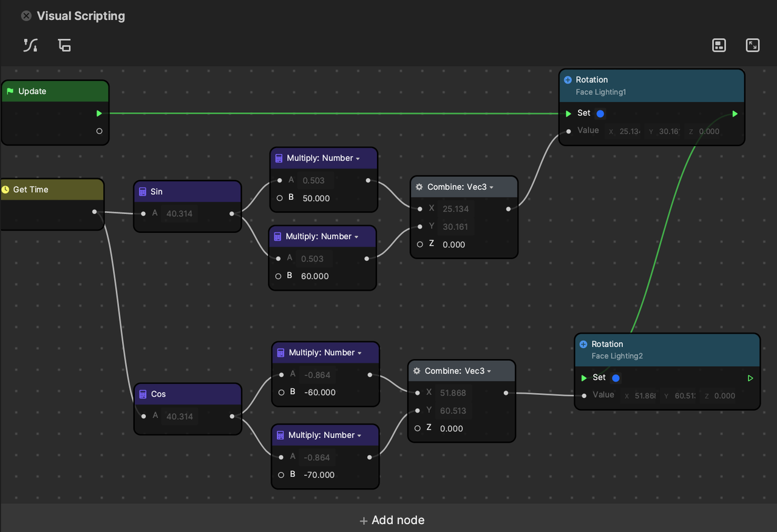Click Face Lighting1 output execution arrow
The width and height of the screenshot is (777, 532).
[735, 113]
